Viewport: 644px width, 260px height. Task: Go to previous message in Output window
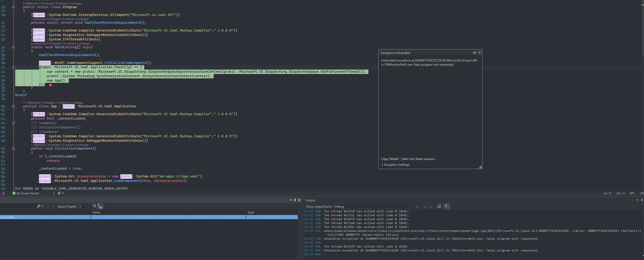tap(425, 206)
